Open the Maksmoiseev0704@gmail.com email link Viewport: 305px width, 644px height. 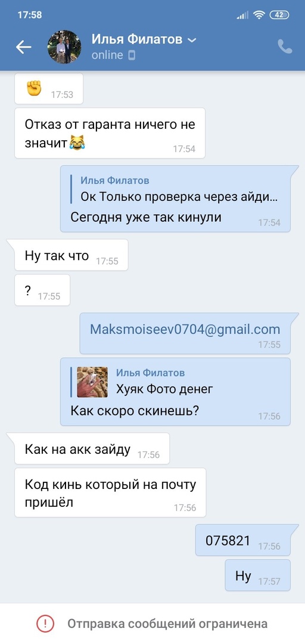[185, 329]
